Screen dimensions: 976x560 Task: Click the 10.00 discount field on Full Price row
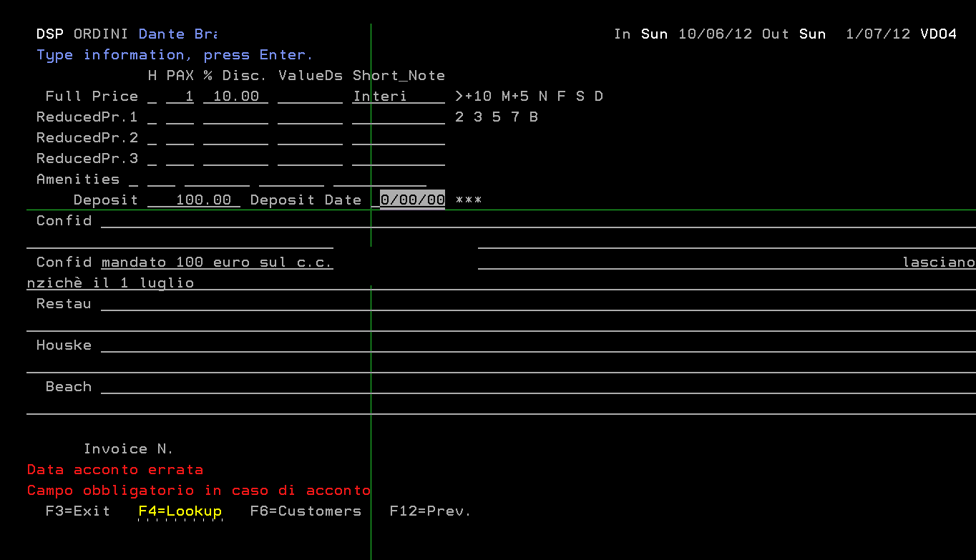tap(235, 96)
